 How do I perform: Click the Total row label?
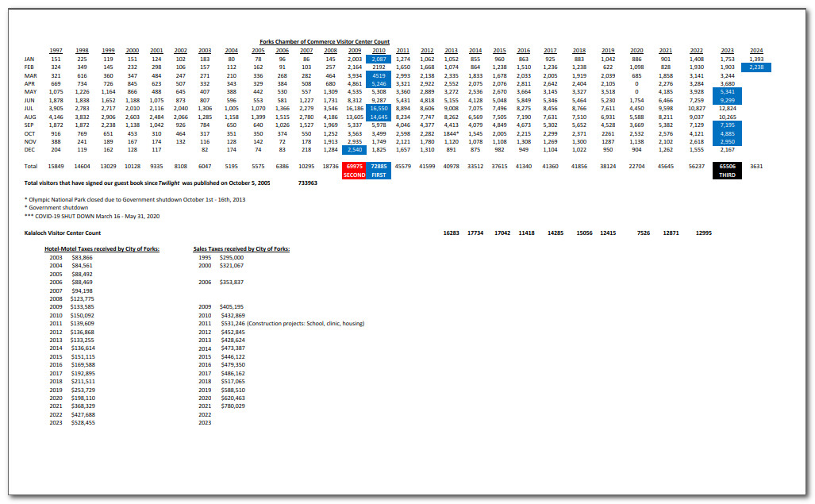(31, 165)
